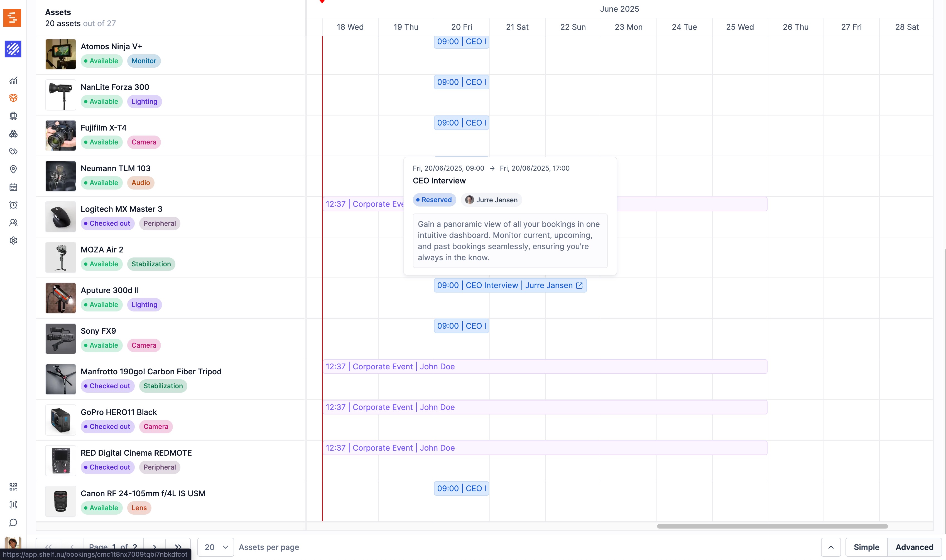Open the assets per page dropdown

pos(216,547)
